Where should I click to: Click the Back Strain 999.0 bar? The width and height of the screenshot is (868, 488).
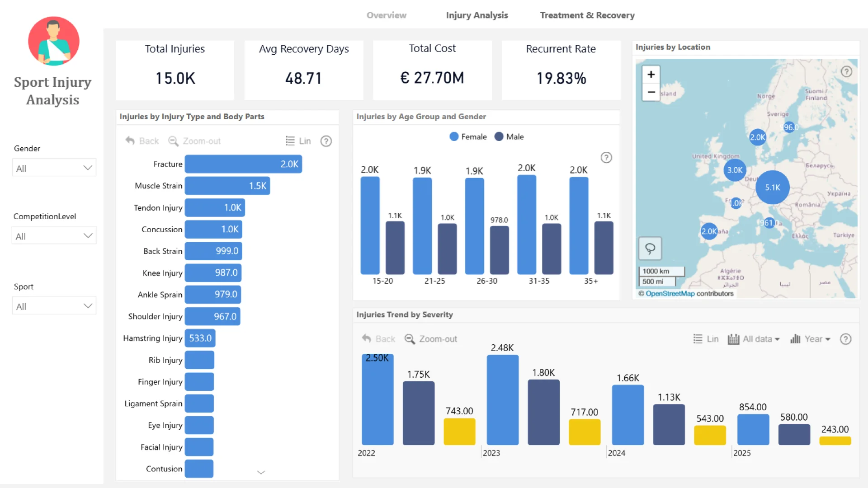213,251
